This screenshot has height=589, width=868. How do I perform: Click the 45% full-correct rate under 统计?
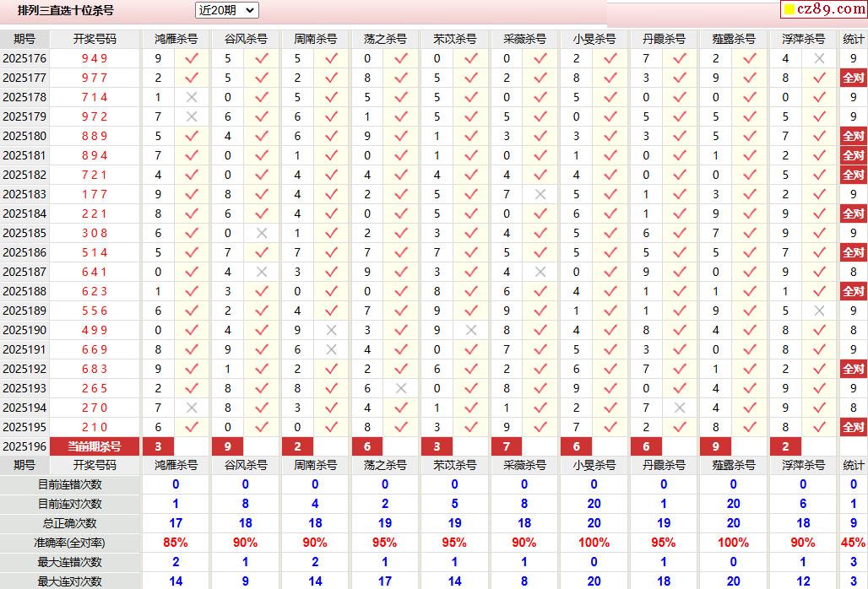[x=853, y=543]
